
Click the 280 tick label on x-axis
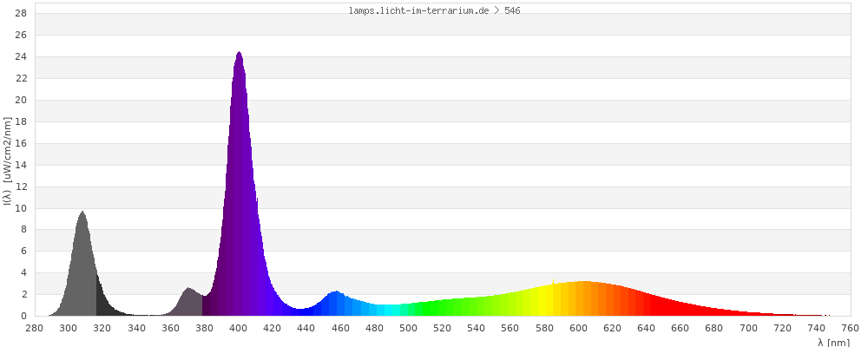click(x=35, y=328)
